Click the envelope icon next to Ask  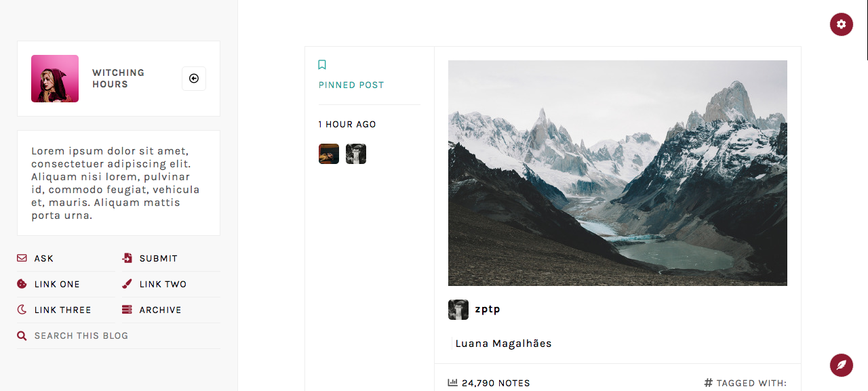pos(22,258)
